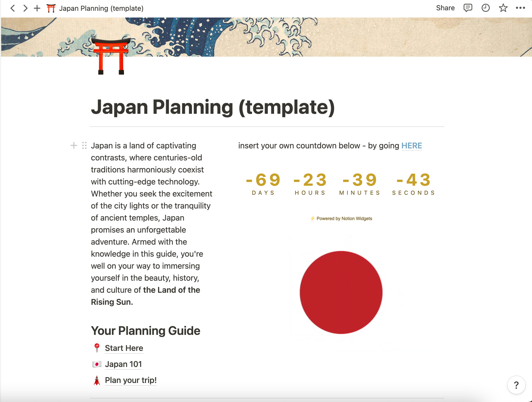
Task: Click the six-dot drag handle icon
Action: coord(84,145)
